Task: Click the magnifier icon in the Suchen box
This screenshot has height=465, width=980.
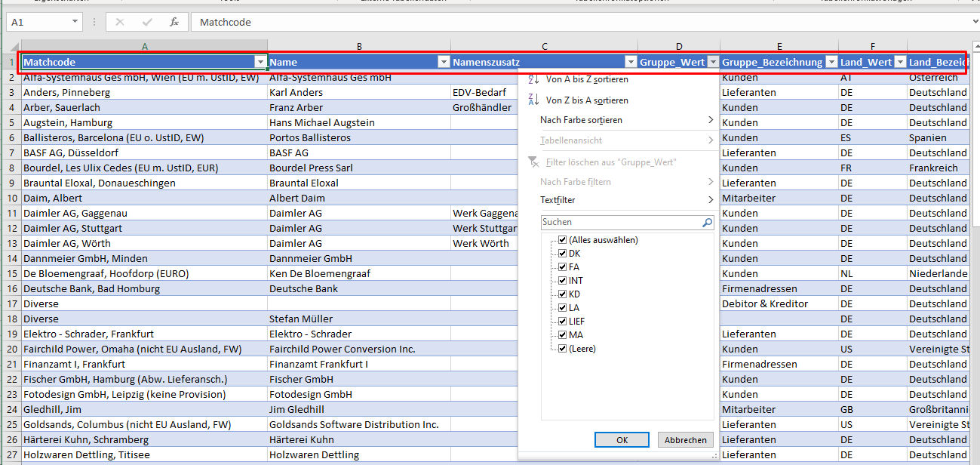Action: [x=707, y=223]
